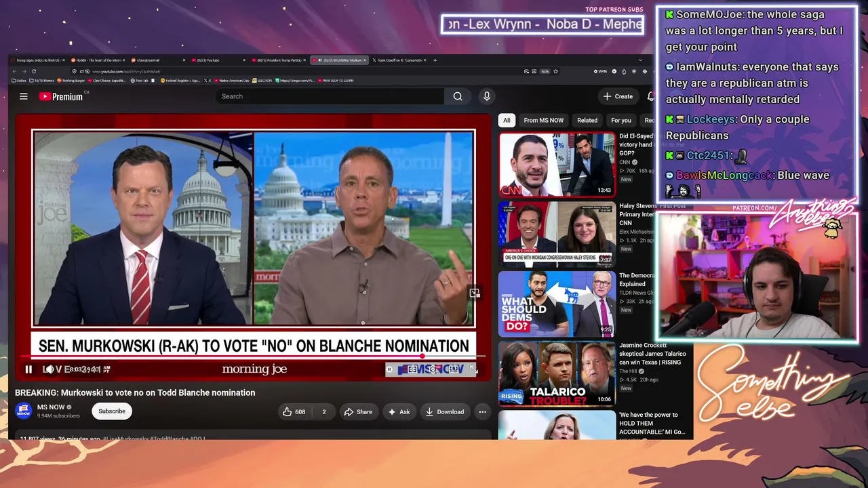Open the CNN El-Sayed video thumbnail
Screen dimensions: 868x488
[x=557, y=164]
